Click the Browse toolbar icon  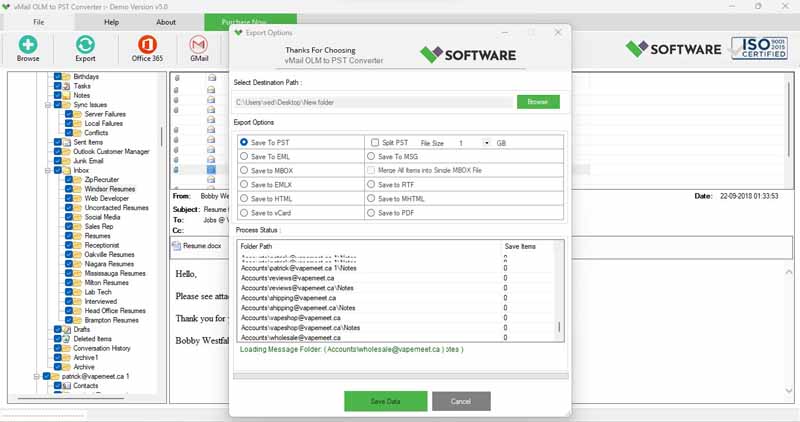28,45
